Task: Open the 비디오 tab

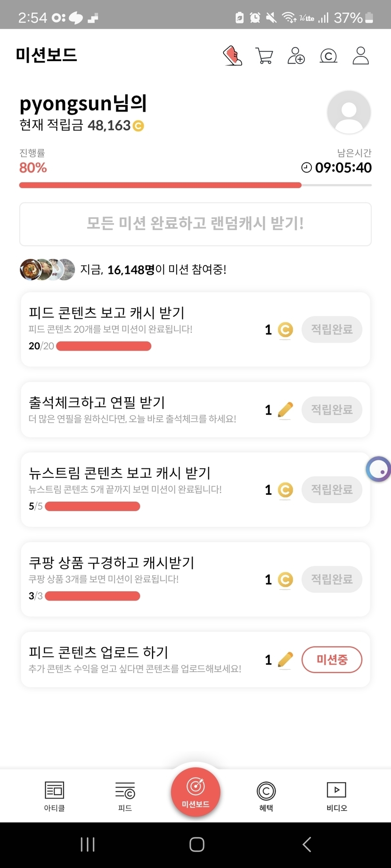Action: point(336,796)
